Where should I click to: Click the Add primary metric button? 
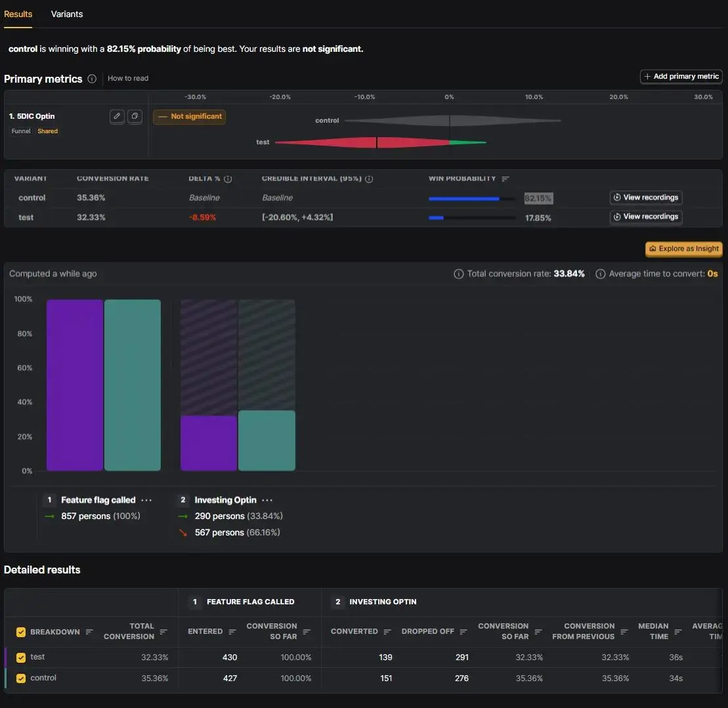pos(681,77)
